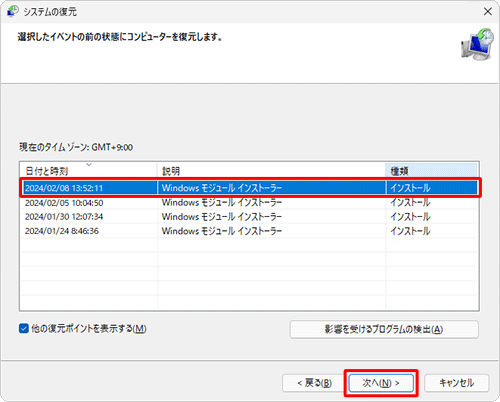Click the キャンセル button

point(456,383)
